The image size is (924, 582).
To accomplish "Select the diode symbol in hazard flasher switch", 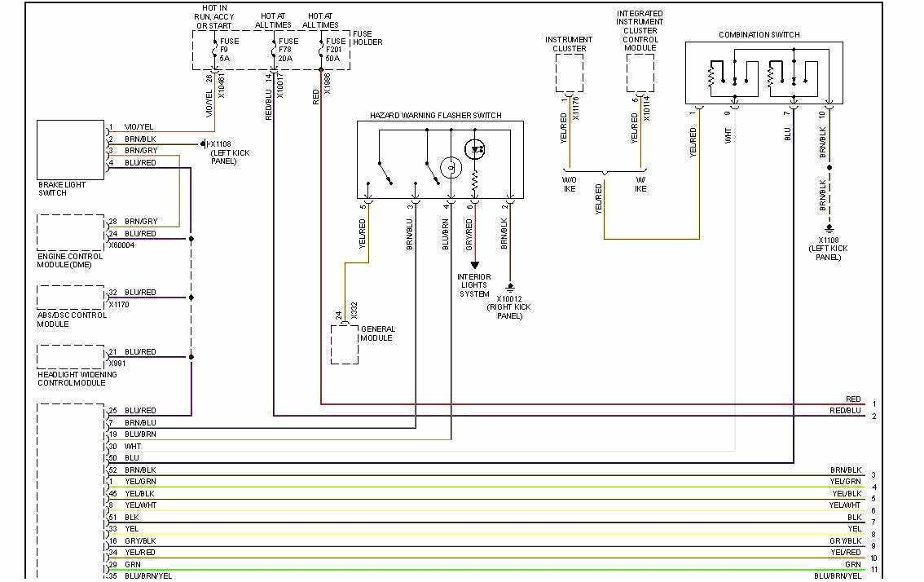I will coord(474,148).
